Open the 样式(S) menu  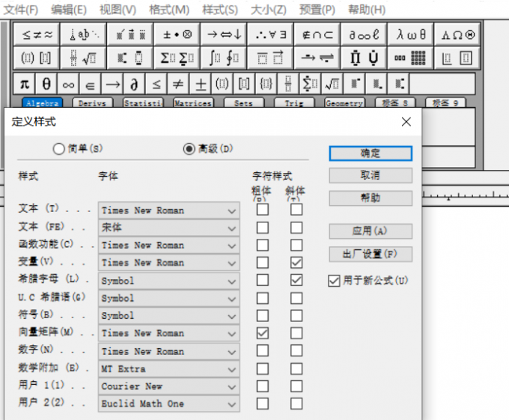[220, 10]
